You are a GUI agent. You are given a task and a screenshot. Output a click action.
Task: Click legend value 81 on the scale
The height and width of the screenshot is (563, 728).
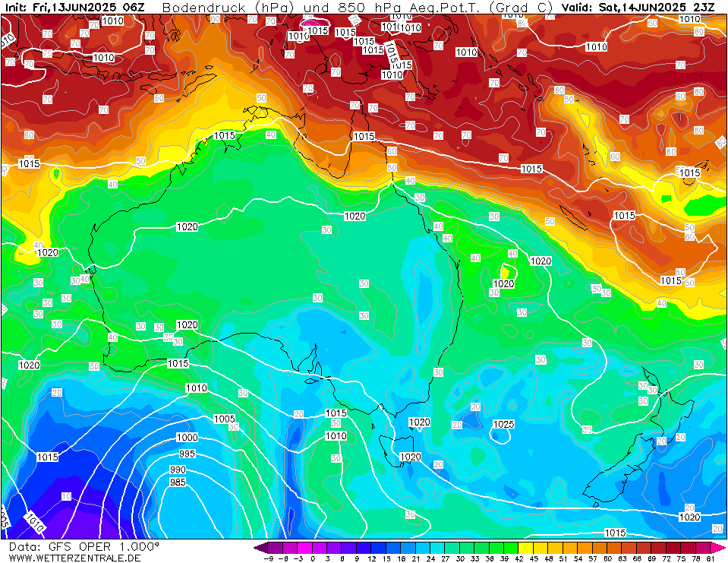point(711,558)
